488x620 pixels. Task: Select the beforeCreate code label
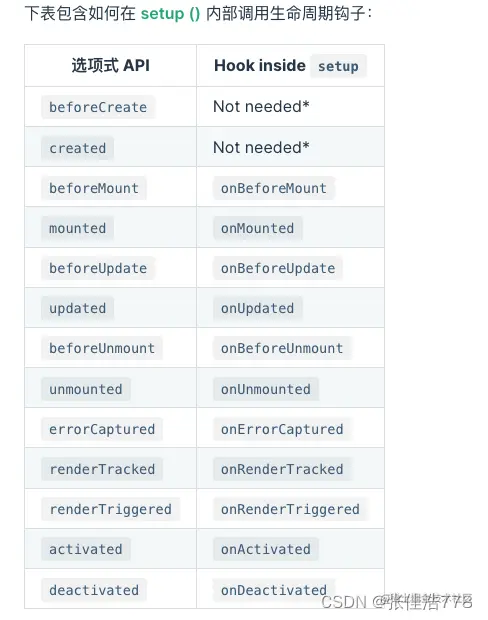click(x=98, y=107)
